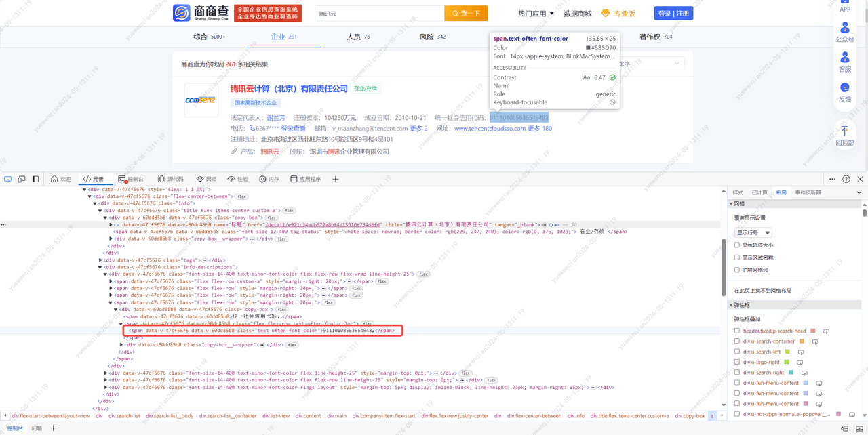Click the element inspect picker icon

tap(8, 179)
